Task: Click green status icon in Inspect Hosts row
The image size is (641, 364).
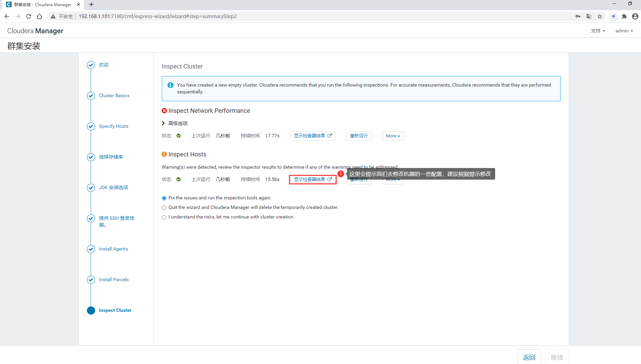Action: coord(179,179)
